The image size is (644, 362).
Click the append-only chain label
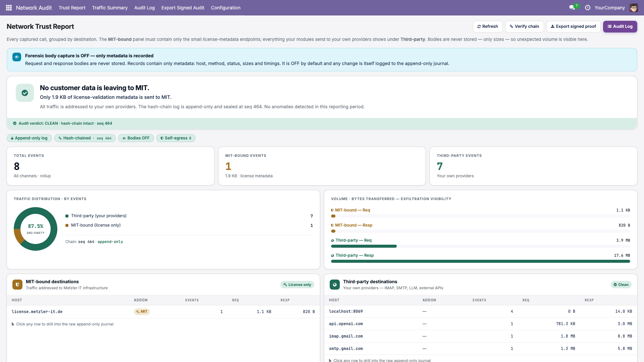coord(110,242)
